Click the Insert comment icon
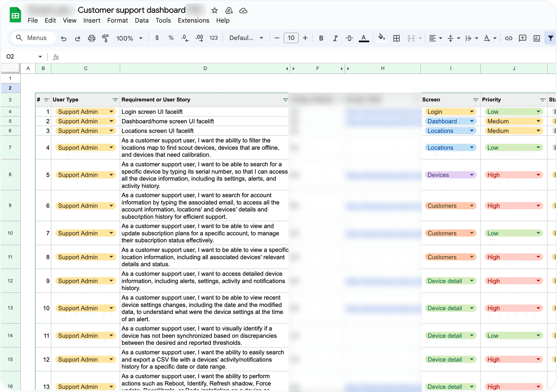557x392 pixels. (x=522, y=38)
